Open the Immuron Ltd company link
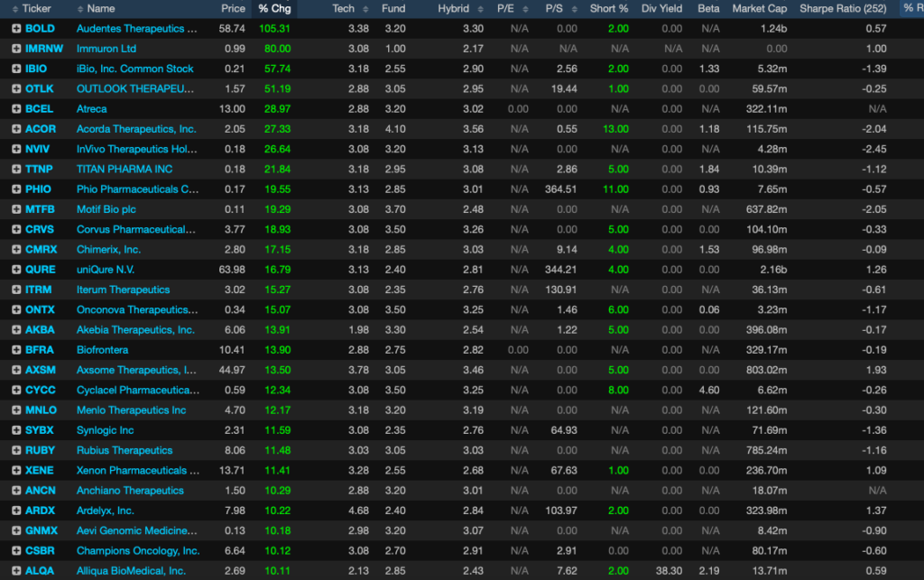 point(106,49)
